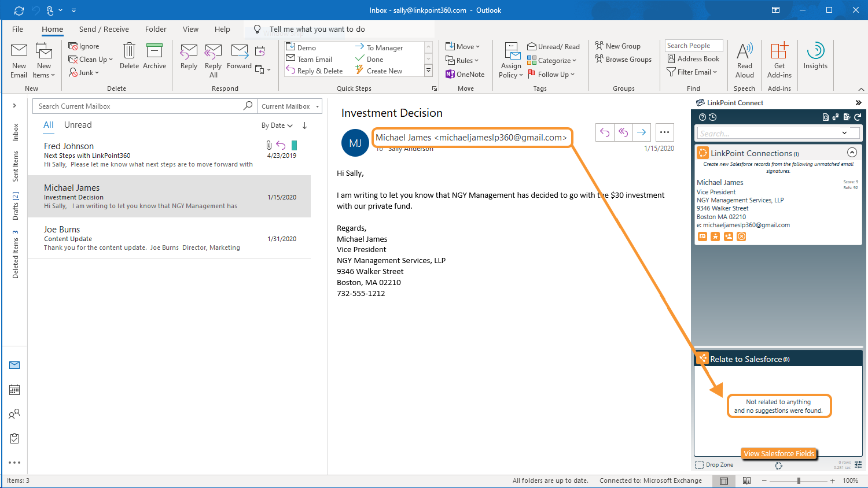Apply the To Manager quick step

click(378, 47)
